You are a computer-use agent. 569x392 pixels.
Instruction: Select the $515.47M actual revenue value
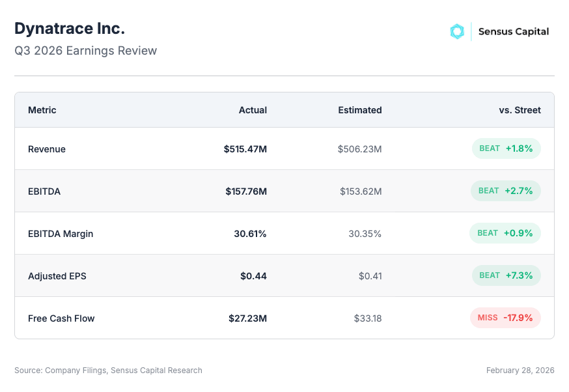pyautogui.click(x=245, y=149)
